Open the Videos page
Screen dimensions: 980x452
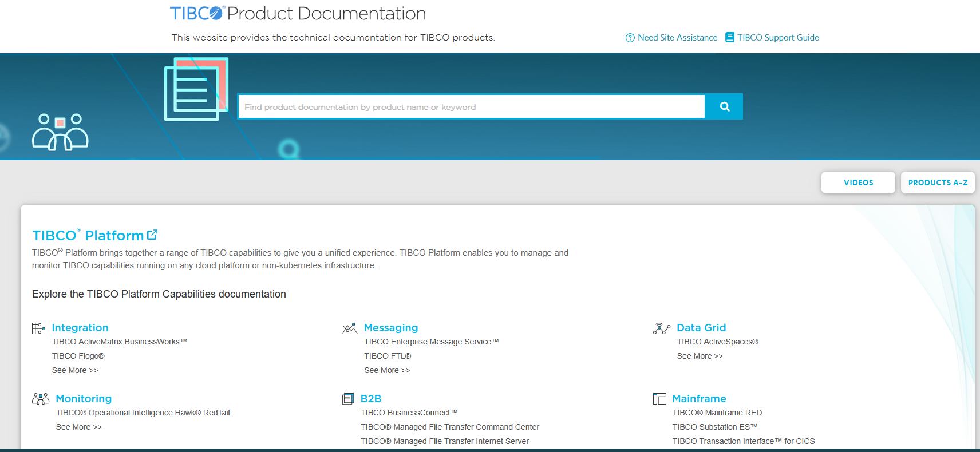coord(858,183)
